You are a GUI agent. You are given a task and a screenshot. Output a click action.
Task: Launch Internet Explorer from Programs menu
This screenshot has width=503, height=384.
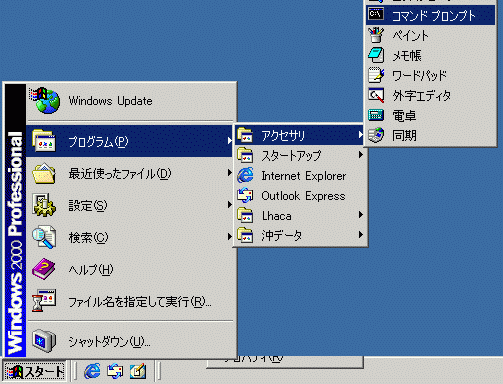pos(300,176)
